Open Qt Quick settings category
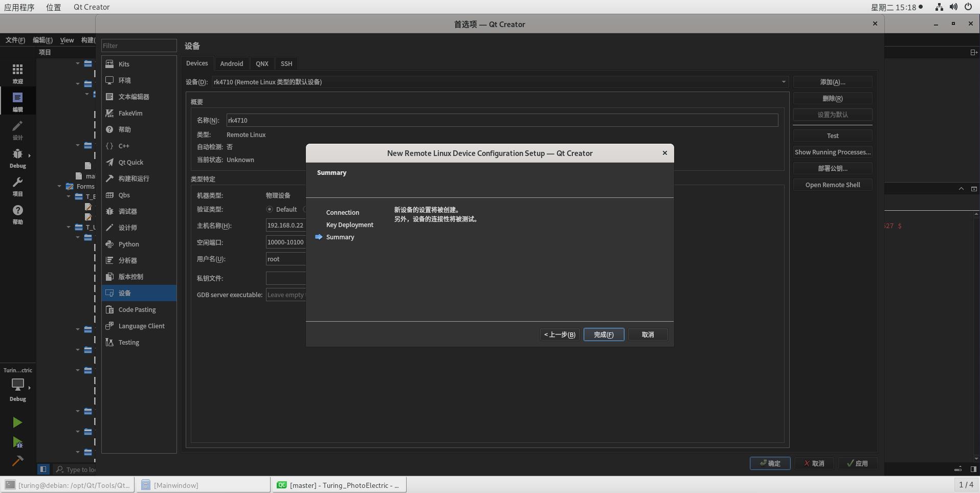Image resolution: width=980 pixels, height=493 pixels. [139, 162]
